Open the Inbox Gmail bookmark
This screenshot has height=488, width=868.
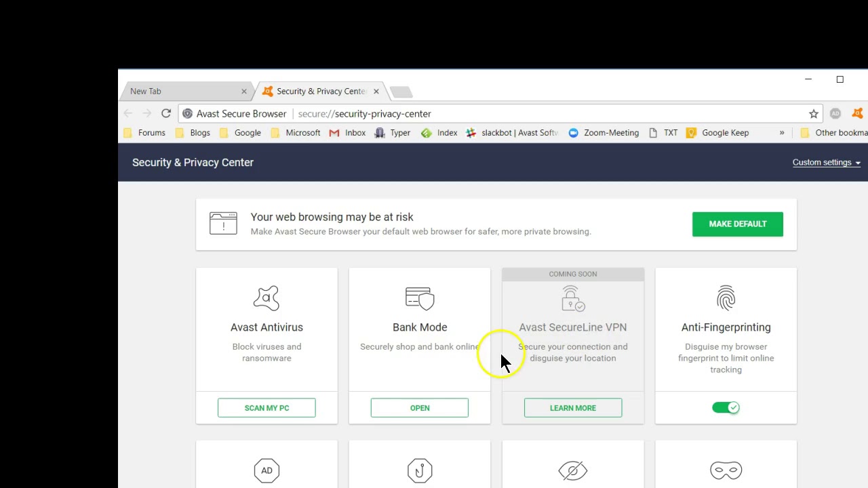click(x=347, y=133)
